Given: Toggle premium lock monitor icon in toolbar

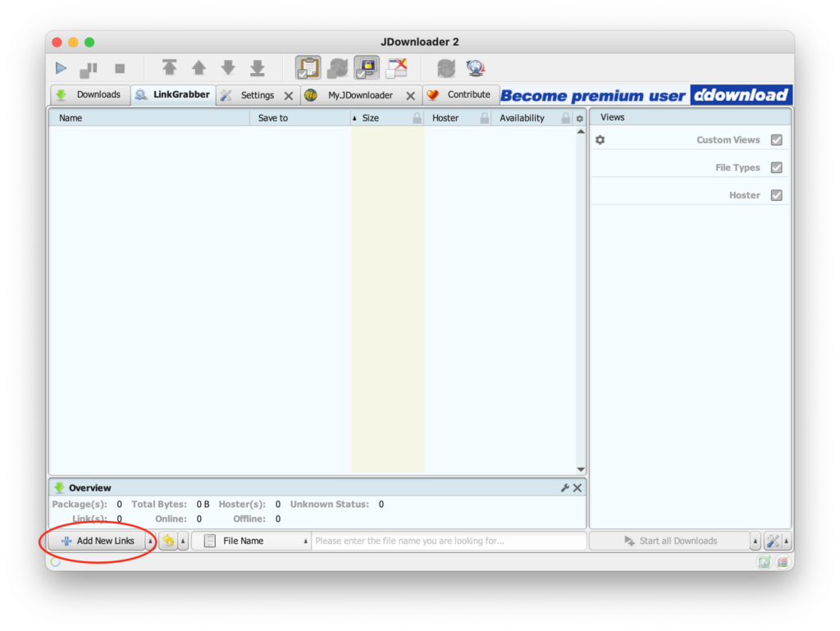Looking at the screenshot, I should (x=367, y=68).
